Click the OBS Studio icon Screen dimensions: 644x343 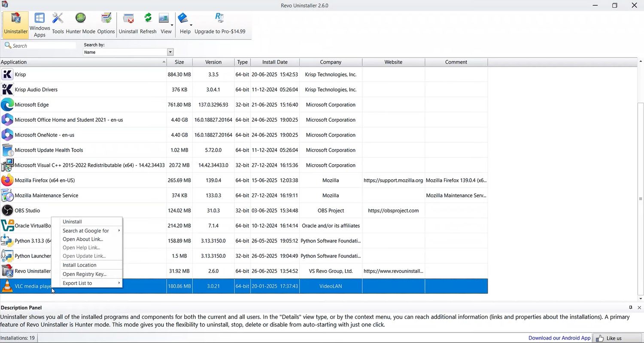(7, 210)
